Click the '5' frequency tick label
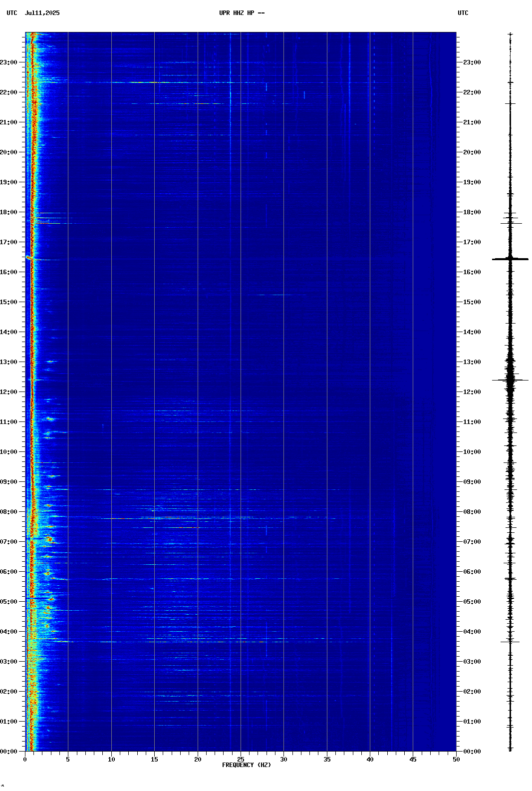Viewport: 532px width, 791px height. [x=68, y=760]
